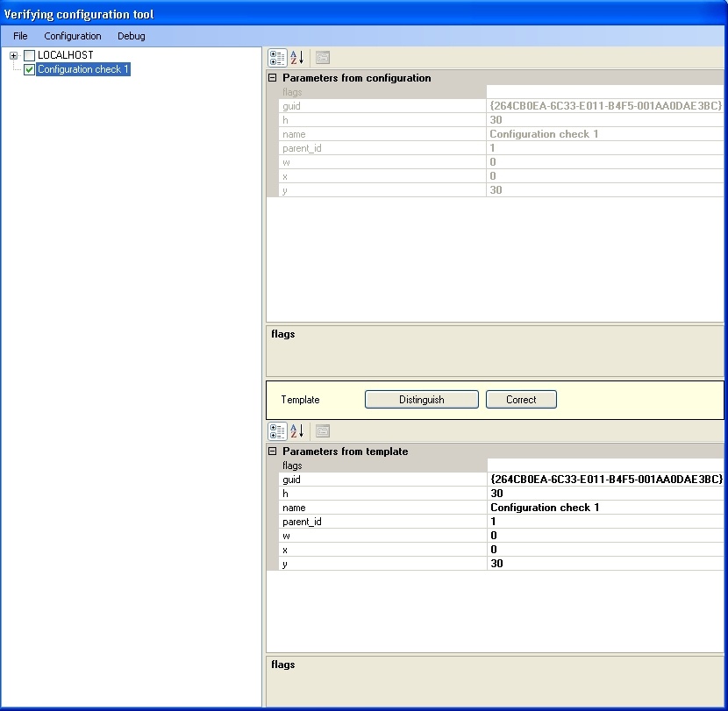Click Parameters from configuration header text
The image size is (728, 711).
point(357,78)
